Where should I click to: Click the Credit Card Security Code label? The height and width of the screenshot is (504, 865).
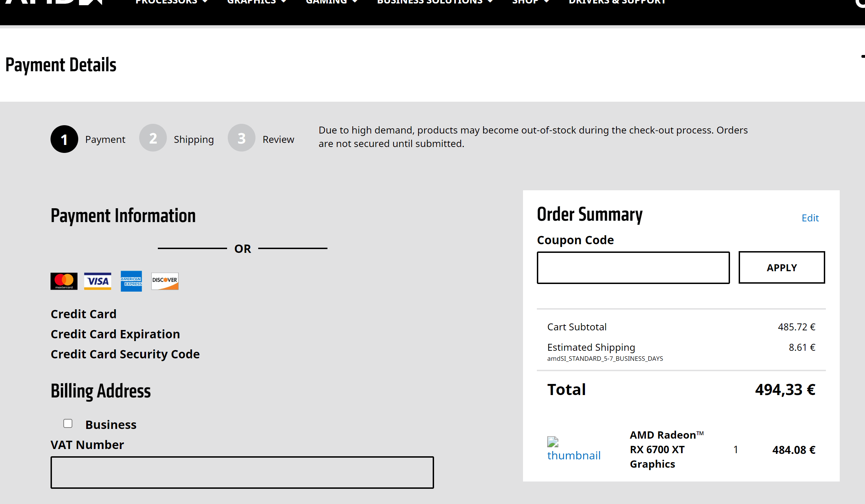coord(125,354)
